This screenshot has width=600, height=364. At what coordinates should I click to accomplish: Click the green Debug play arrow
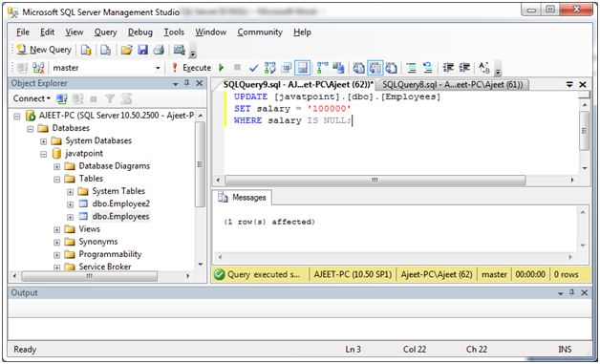point(221,68)
